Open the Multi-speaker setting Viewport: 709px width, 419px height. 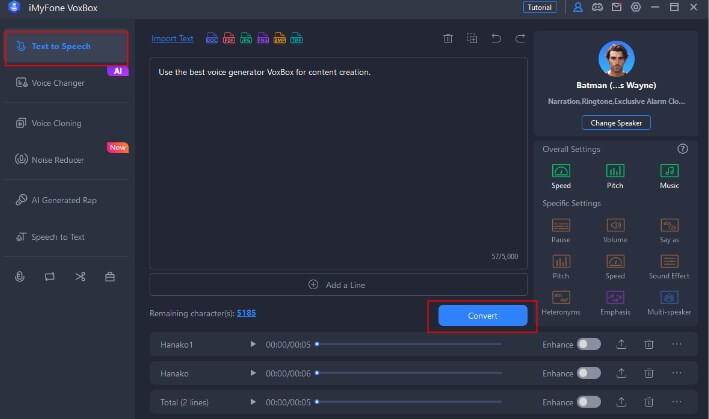[669, 303]
